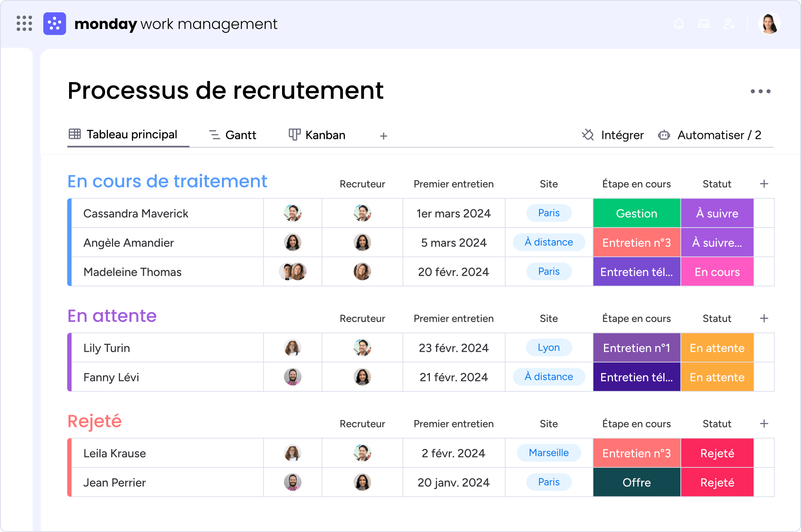The width and height of the screenshot is (801, 532).
Task: Click the En attente group title
Action: click(112, 316)
